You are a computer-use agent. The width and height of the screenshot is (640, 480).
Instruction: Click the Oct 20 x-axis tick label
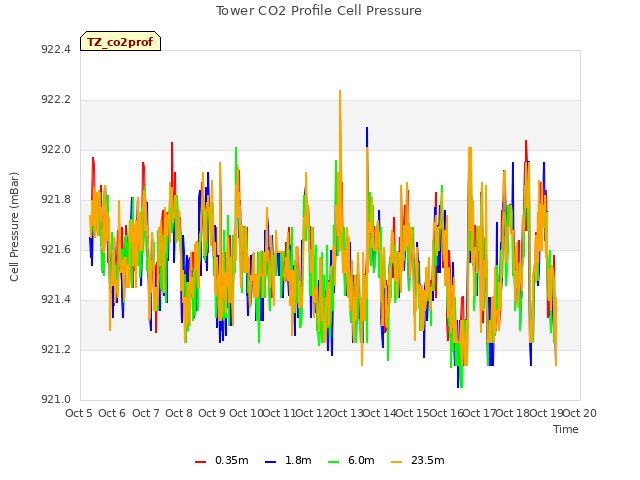pos(579,413)
